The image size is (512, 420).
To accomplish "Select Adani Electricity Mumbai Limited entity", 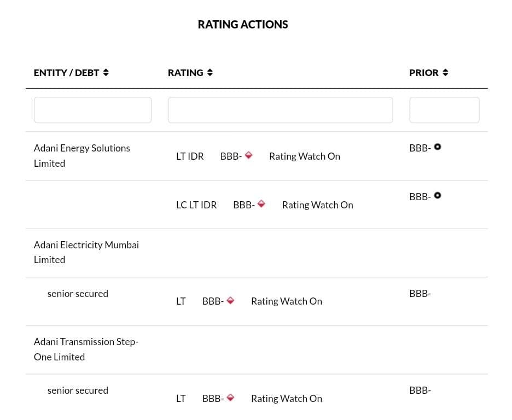I will click(86, 252).
